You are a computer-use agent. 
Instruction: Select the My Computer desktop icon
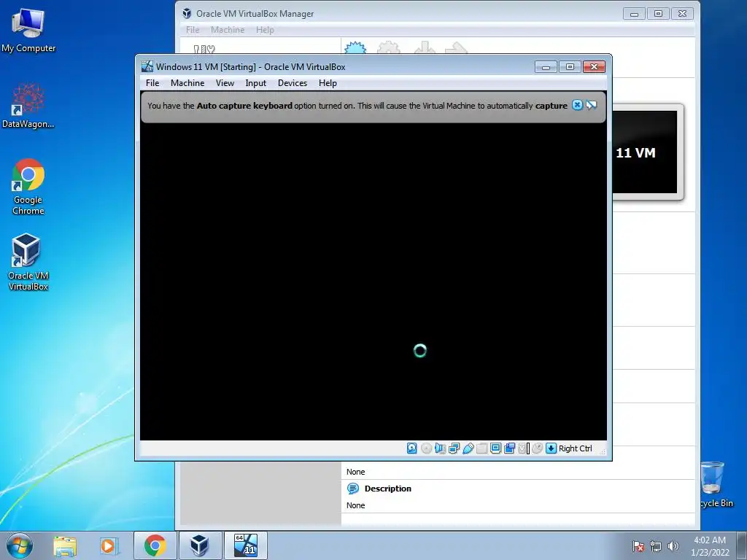tap(28, 30)
